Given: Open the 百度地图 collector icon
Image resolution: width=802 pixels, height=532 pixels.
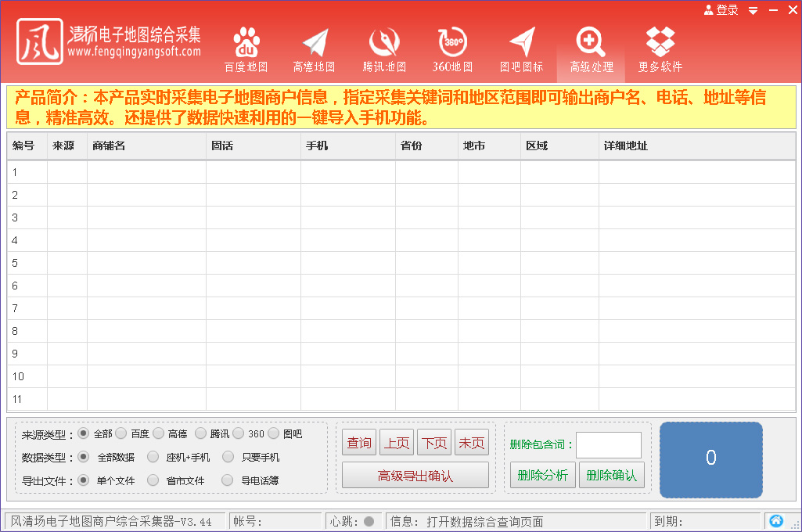Looking at the screenshot, I should 246,43.
